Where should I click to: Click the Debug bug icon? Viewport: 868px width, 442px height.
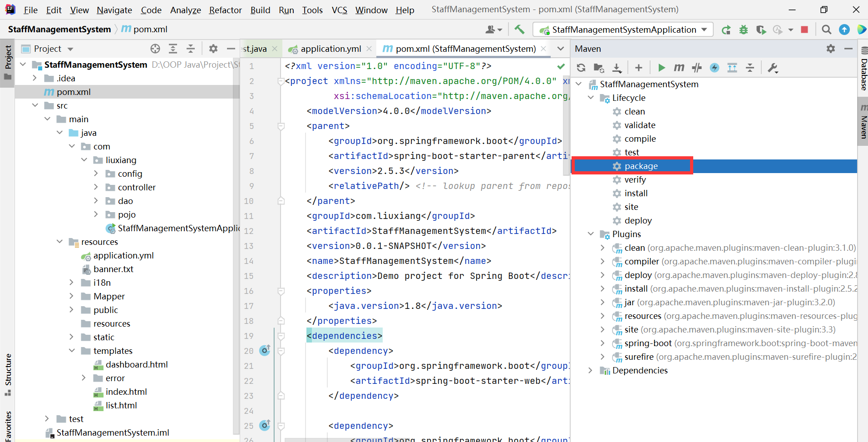tap(744, 30)
